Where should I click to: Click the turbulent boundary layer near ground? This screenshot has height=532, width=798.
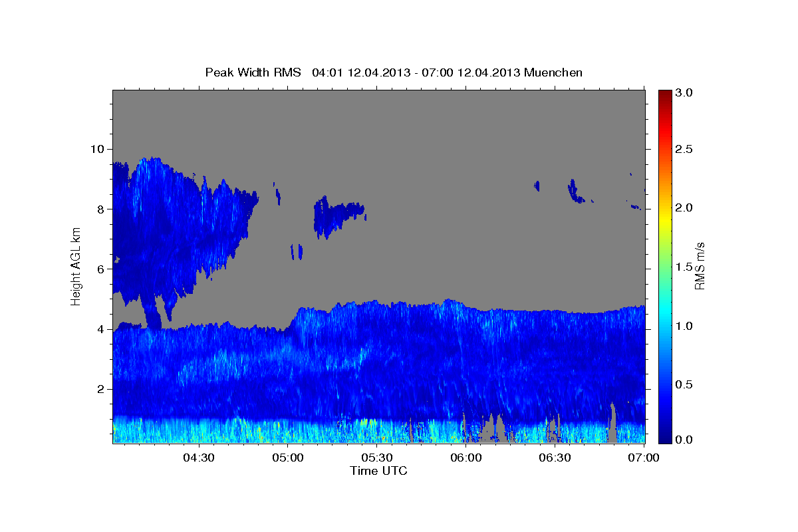click(x=378, y=430)
